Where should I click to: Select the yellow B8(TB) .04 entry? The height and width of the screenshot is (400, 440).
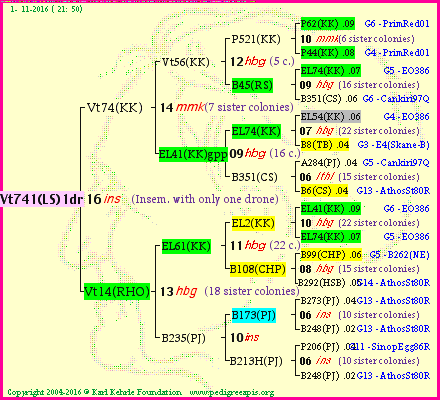click(x=325, y=145)
